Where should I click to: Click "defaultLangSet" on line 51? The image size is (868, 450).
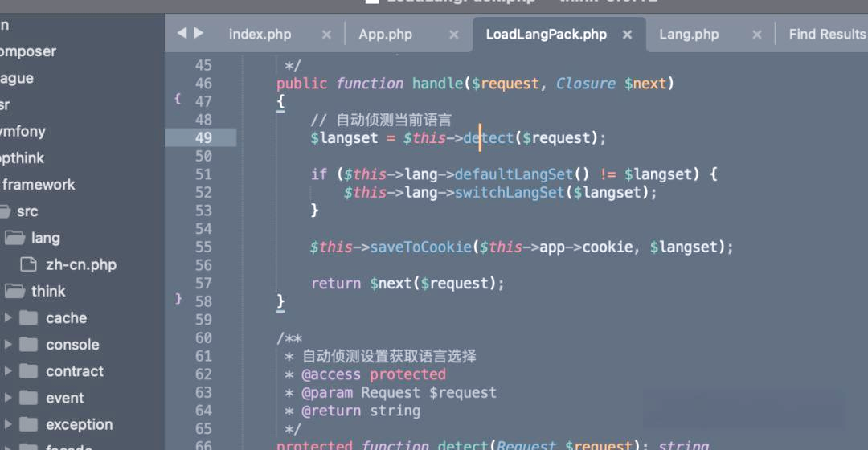[x=514, y=174]
